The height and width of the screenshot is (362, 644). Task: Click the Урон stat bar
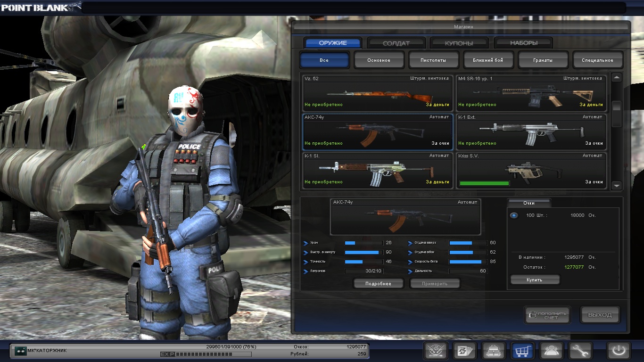point(363,243)
